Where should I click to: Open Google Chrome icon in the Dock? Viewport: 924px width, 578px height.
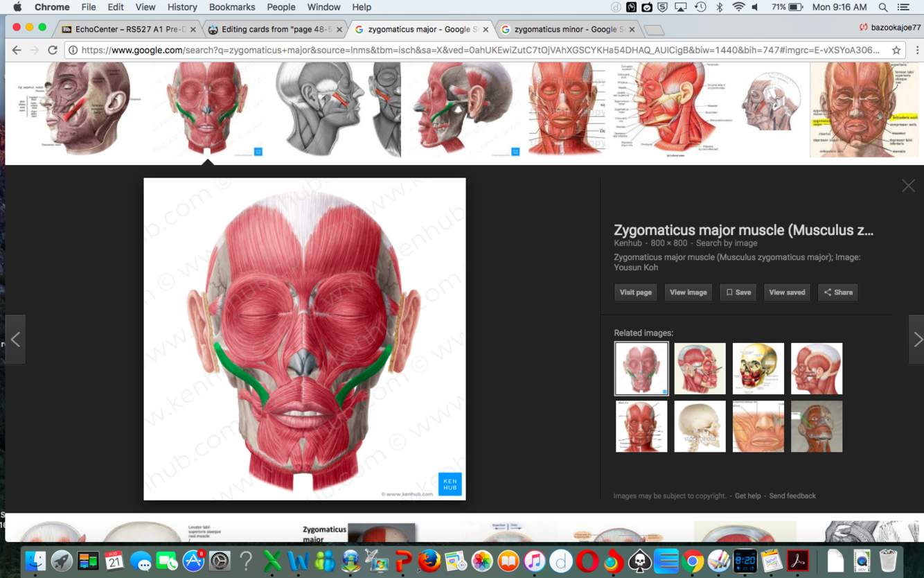(692, 561)
